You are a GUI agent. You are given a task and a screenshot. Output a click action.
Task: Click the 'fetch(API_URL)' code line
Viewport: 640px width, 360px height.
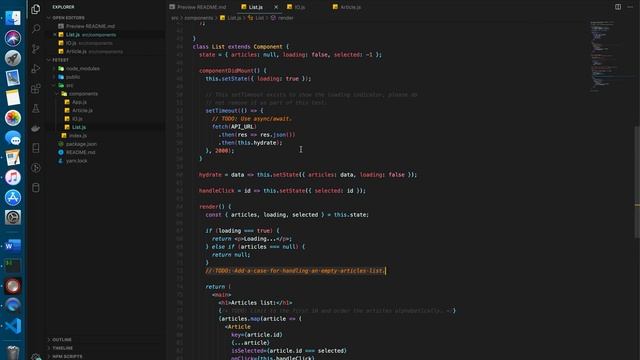click(234, 127)
